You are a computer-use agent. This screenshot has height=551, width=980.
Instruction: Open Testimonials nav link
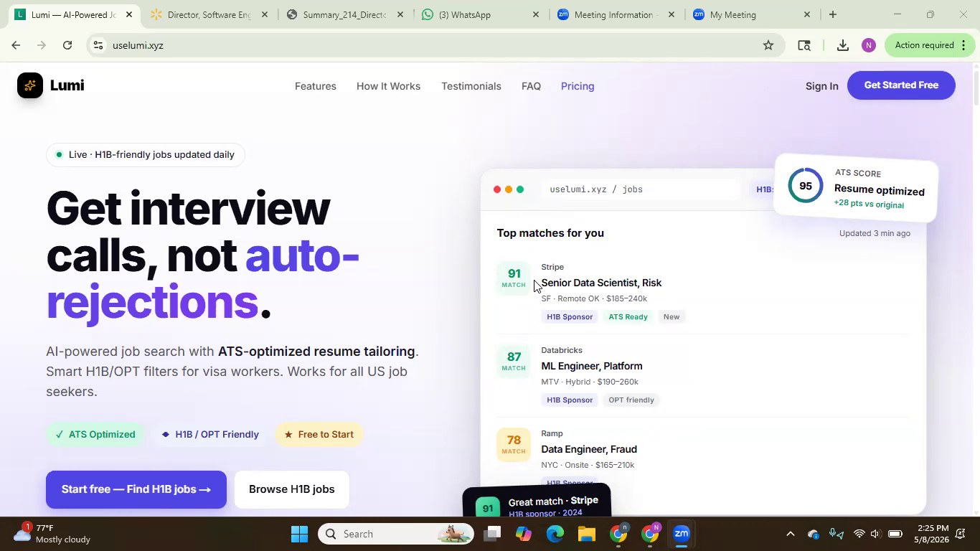tap(471, 86)
